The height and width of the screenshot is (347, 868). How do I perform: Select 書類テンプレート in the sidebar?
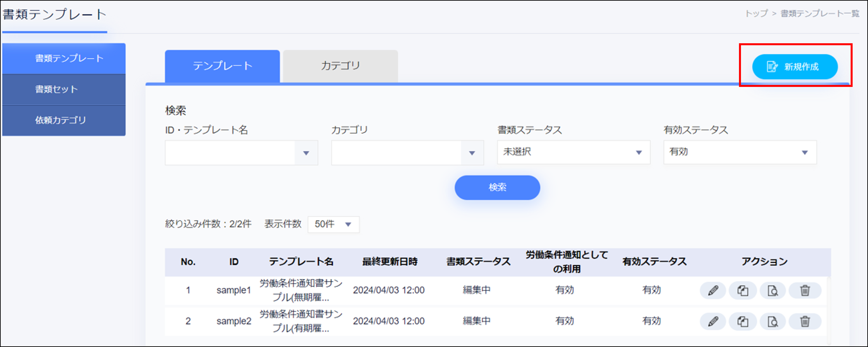pos(64,59)
